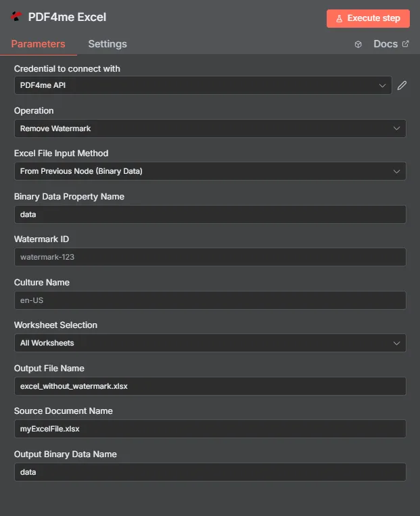Click the Source Document Name field
Screen dimensions: 420x516
(210, 429)
